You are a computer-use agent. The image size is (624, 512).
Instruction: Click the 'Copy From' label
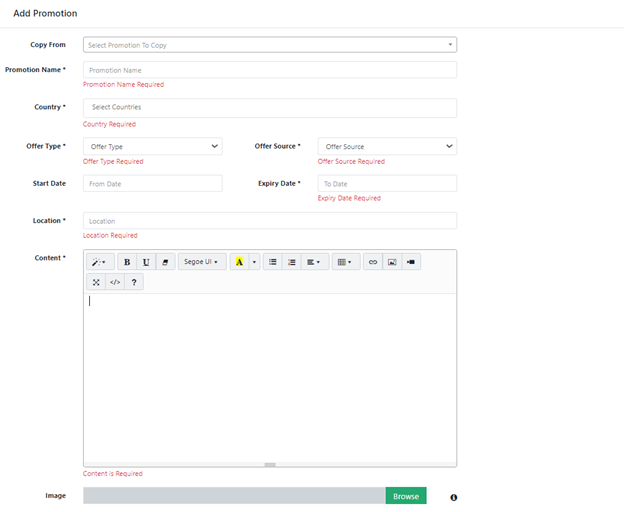pyautogui.click(x=48, y=45)
